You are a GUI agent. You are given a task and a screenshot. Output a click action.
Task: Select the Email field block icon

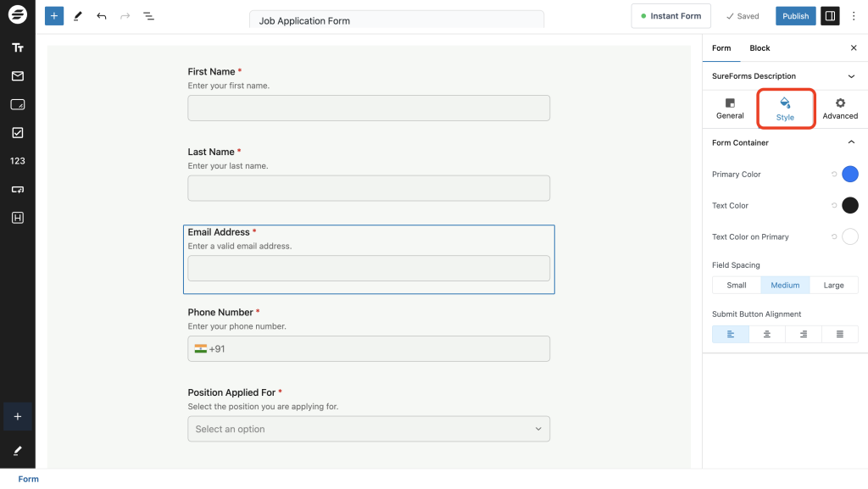18,76
